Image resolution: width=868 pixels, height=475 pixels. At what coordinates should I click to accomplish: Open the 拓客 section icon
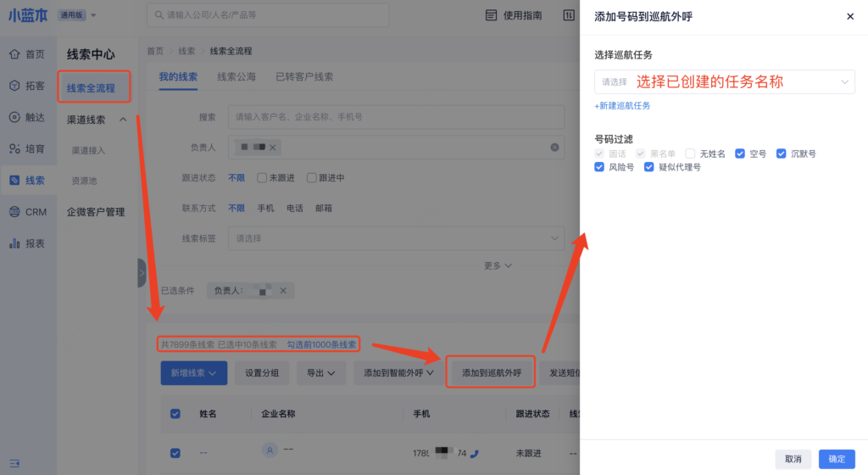(15, 86)
